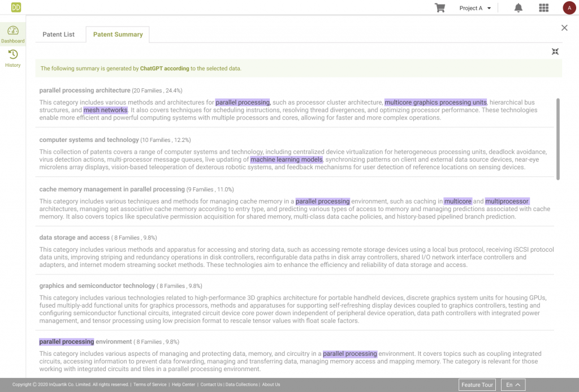Select parallel processing environment heading
This screenshot has height=392, width=579.
pos(85,342)
